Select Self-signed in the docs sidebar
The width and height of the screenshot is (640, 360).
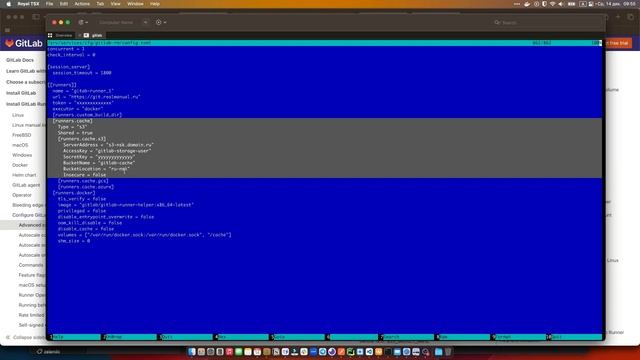coord(31,325)
